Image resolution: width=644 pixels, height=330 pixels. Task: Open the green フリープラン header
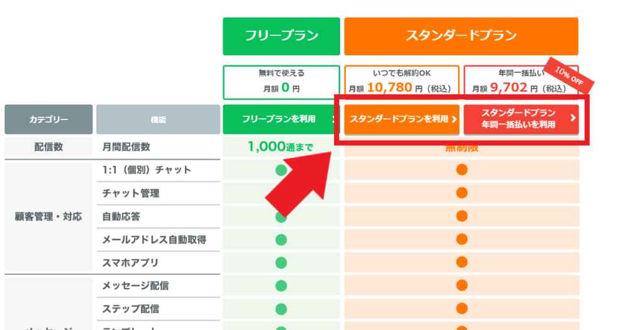(x=281, y=36)
